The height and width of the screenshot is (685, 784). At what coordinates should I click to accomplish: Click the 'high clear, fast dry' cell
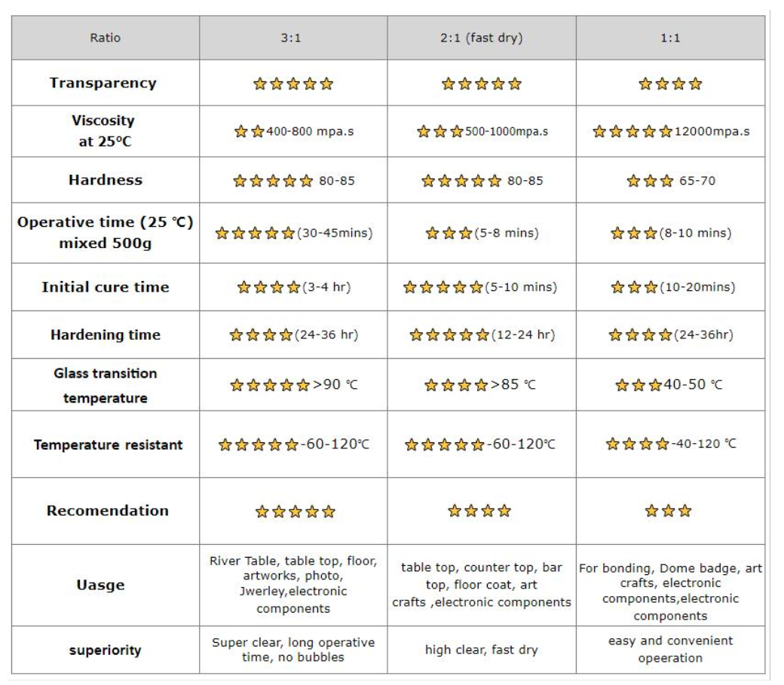pos(482,650)
